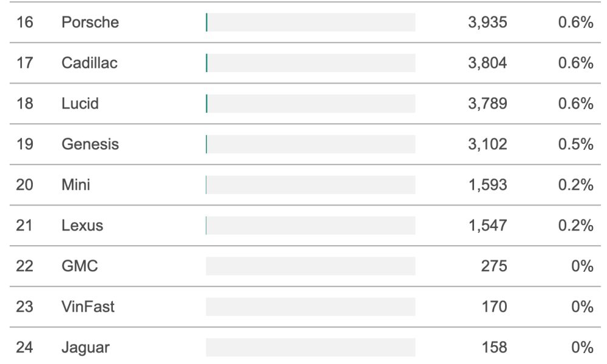Screen dimensions: 607x364
Task: Click the 170 value for VinFast
Action: tap(494, 307)
